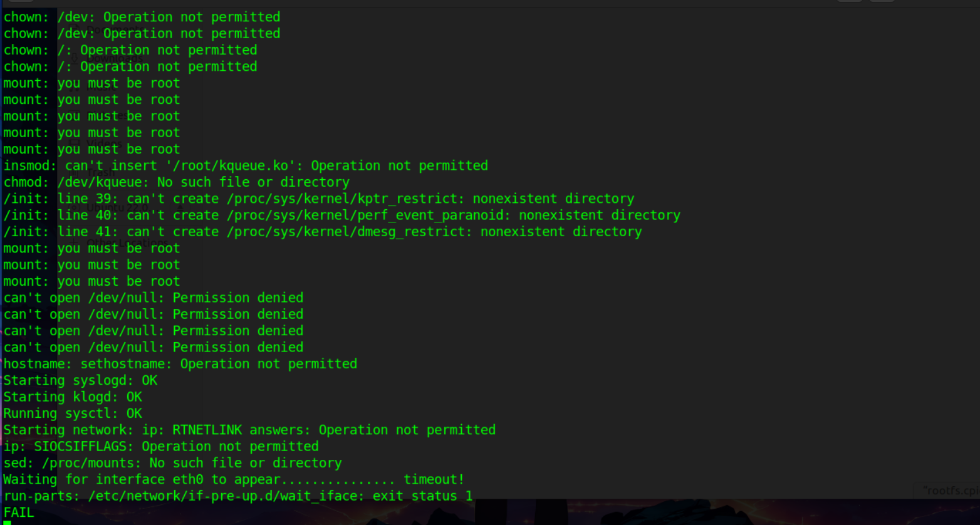Click the perf_event_paranoid line 40 error
Screen dimensions: 980x525
point(342,216)
